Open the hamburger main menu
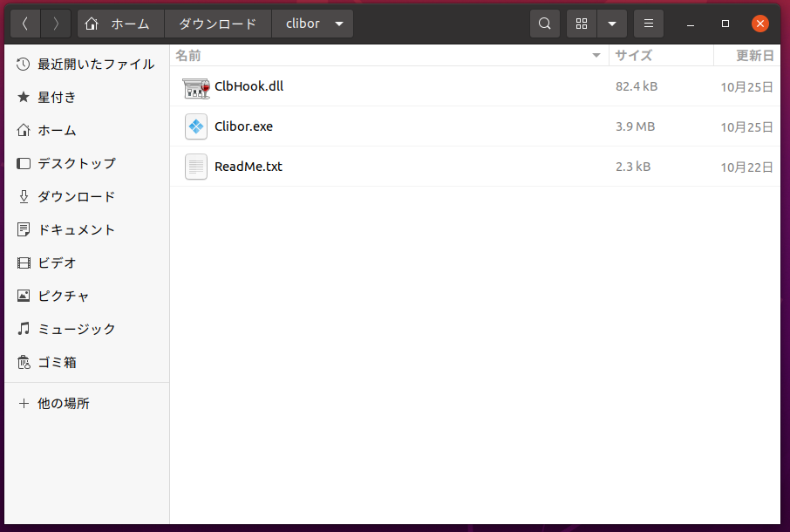 pyautogui.click(x=649, y=24)
